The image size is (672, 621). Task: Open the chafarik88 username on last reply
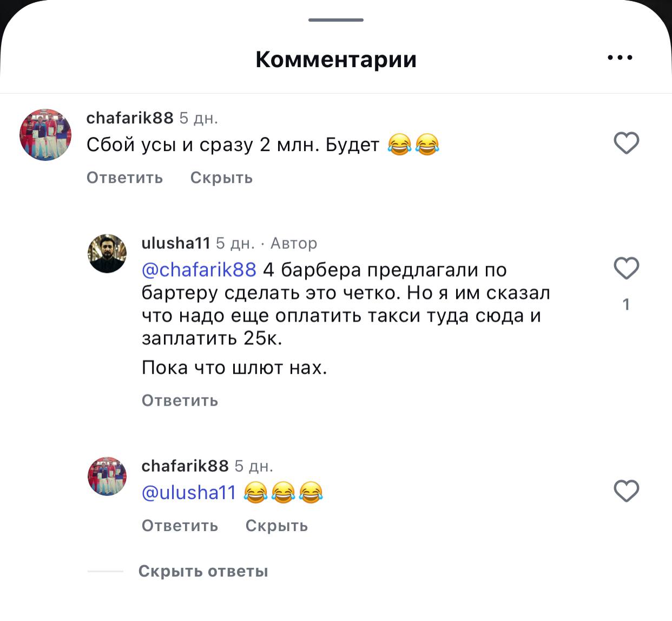185,466
